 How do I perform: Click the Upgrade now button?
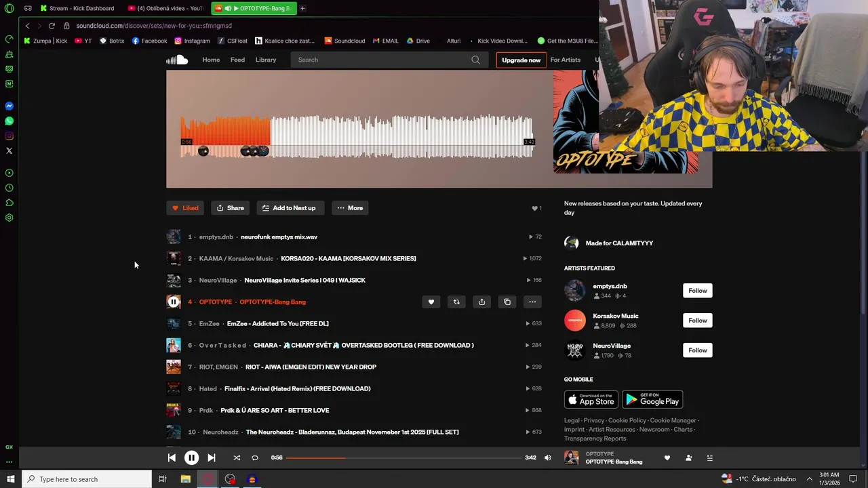pyautogui.click(x=521, y=60)
